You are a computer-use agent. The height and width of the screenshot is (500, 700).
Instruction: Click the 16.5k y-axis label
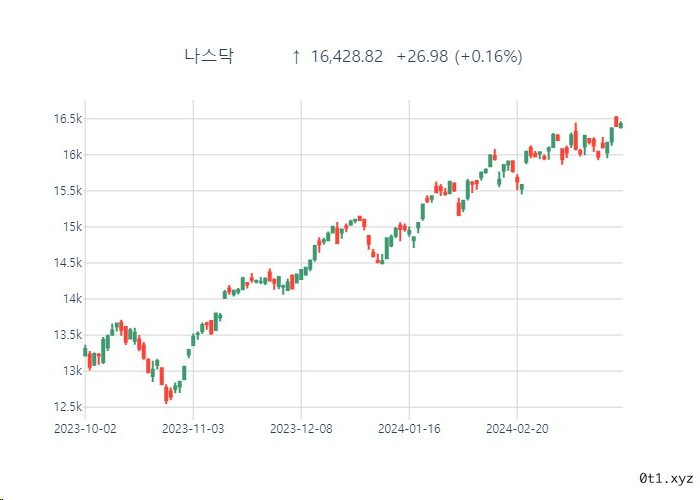point(68,119)
